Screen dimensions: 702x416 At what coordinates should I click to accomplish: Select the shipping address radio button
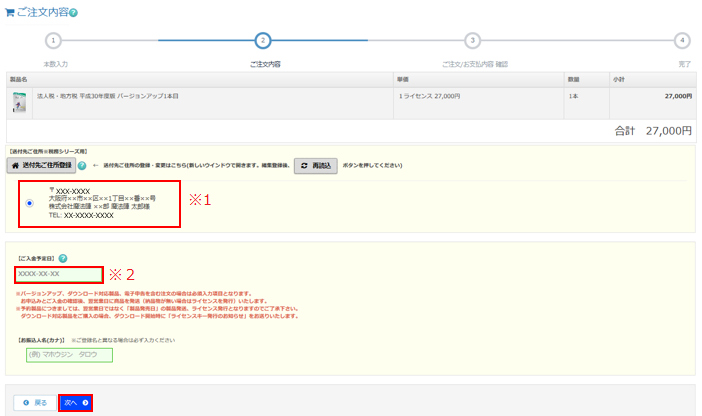29,203
